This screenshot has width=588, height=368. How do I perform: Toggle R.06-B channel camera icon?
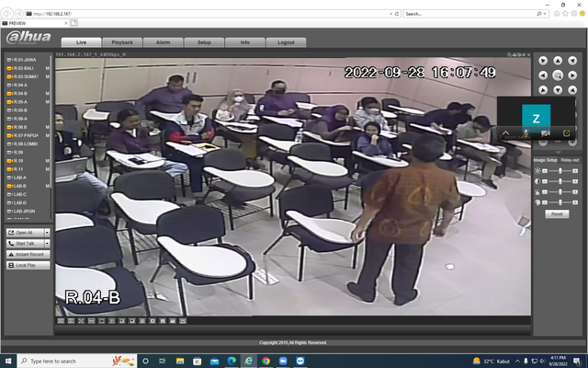click(x=10, y=127)
